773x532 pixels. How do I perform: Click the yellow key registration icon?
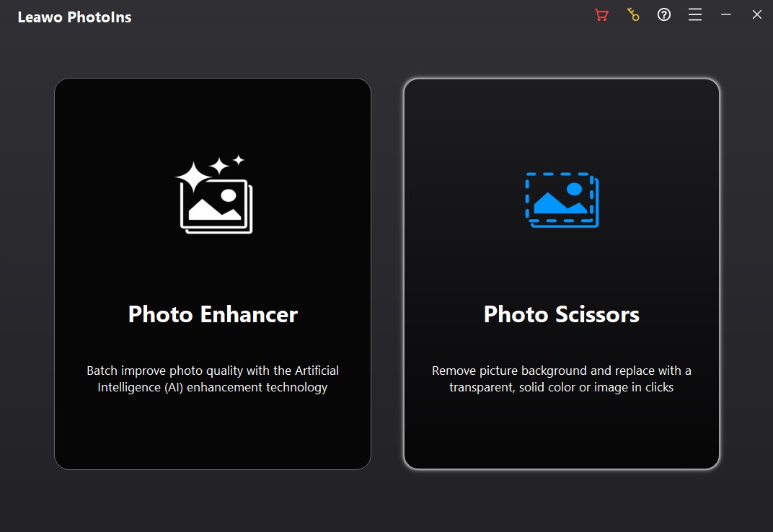click(633, 15)
